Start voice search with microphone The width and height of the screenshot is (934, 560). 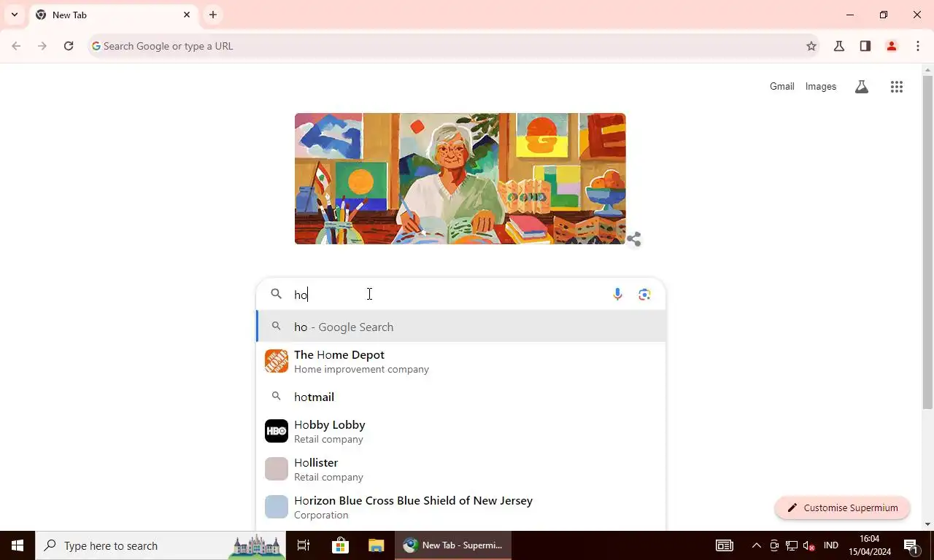point(617,295)
